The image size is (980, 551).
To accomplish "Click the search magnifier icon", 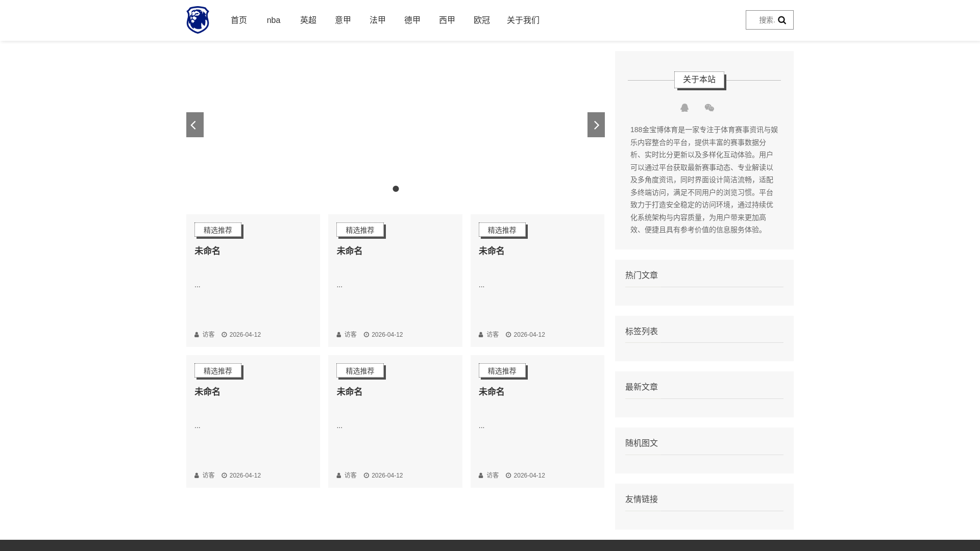I will click(x=782, y=20).
